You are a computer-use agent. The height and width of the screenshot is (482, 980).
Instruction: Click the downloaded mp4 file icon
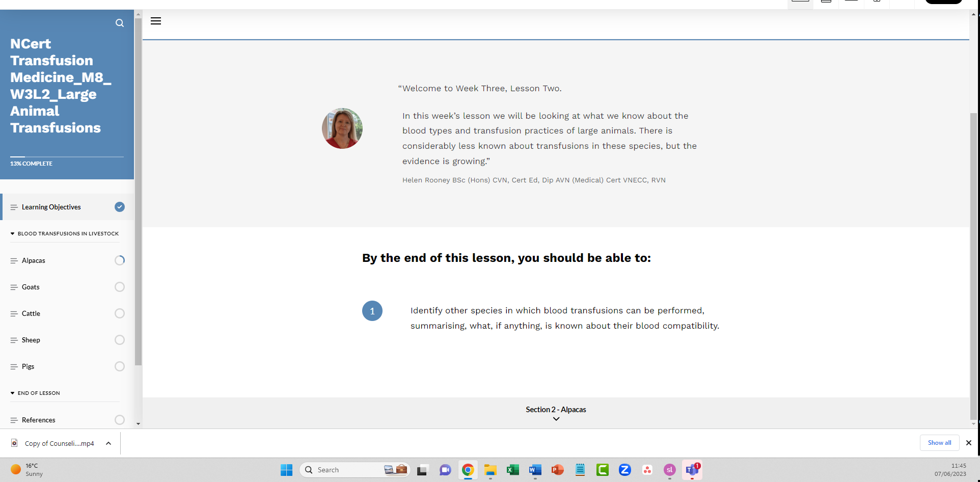point(14,443)
